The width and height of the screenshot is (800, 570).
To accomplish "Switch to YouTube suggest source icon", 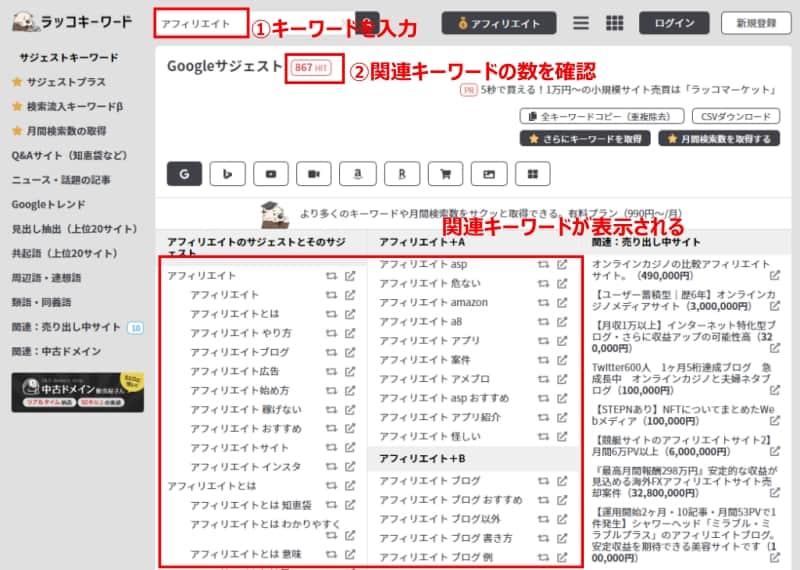I will click(271, 174).
